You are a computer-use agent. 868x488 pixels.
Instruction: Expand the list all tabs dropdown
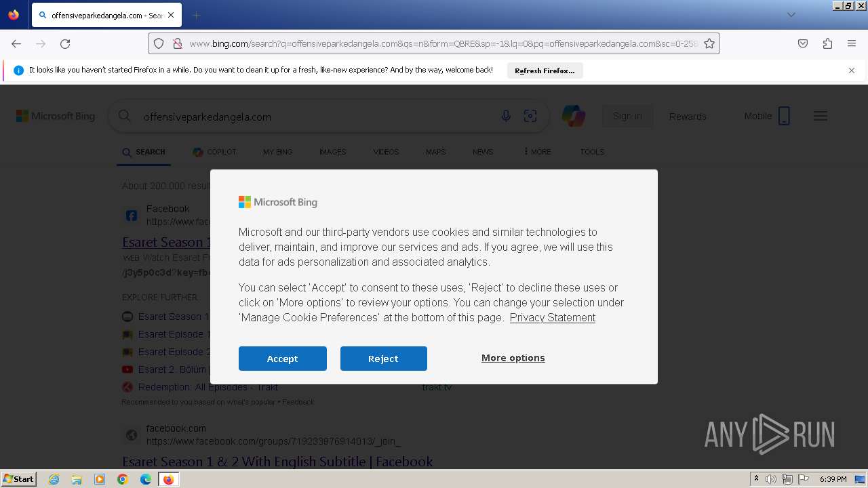791,15
